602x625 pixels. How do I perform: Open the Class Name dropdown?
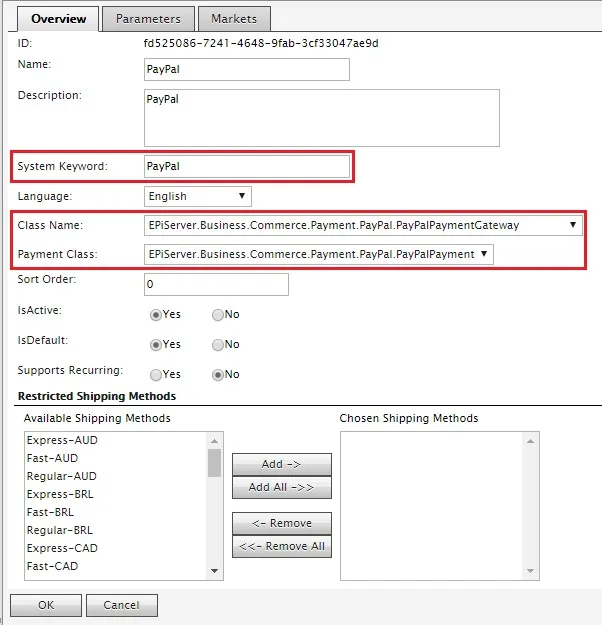coord(363,225)
